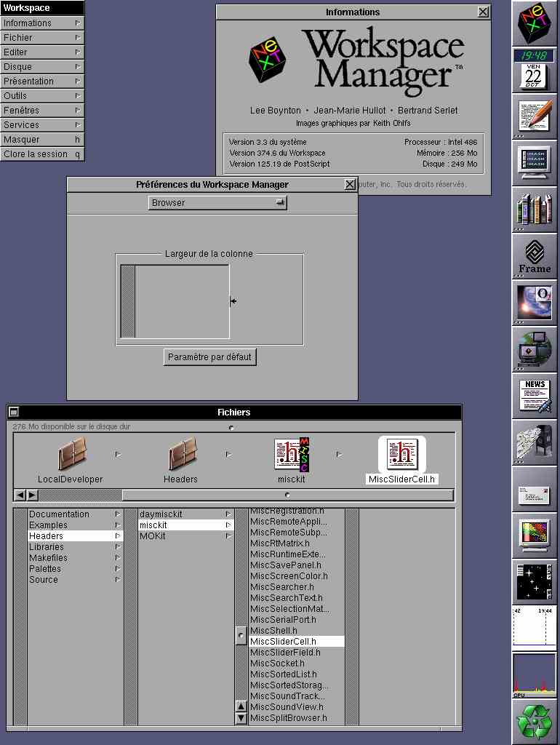
Task: Choose Clore la session menu item
Action: tap(42, 154)
